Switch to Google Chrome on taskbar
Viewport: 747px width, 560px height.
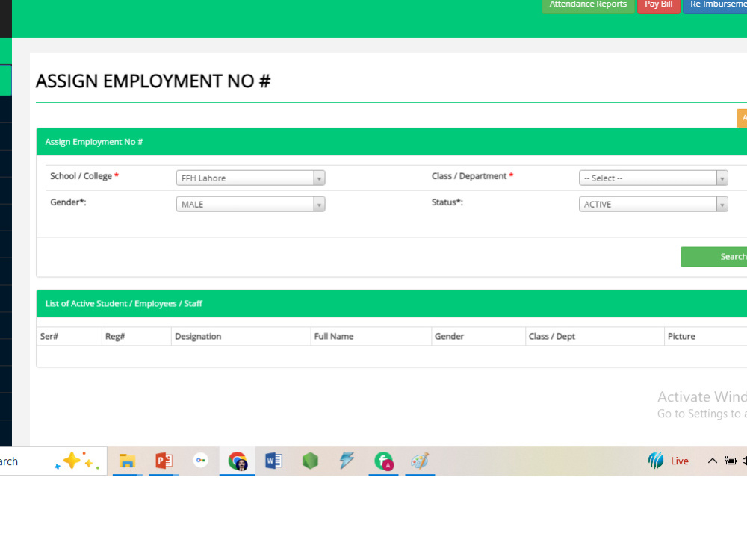coord(238,461)
